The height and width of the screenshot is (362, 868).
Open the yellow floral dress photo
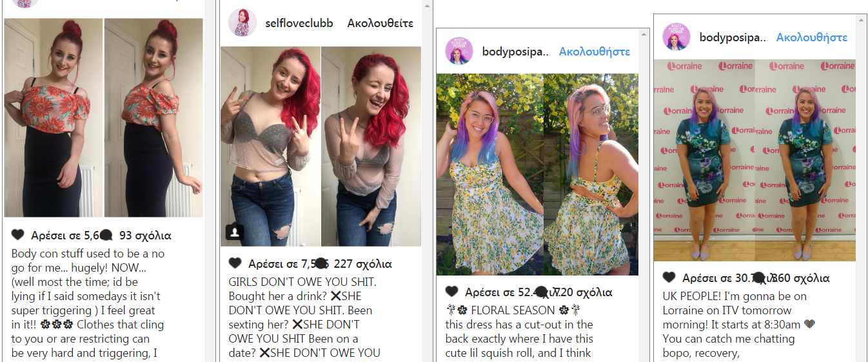[537, 174]
